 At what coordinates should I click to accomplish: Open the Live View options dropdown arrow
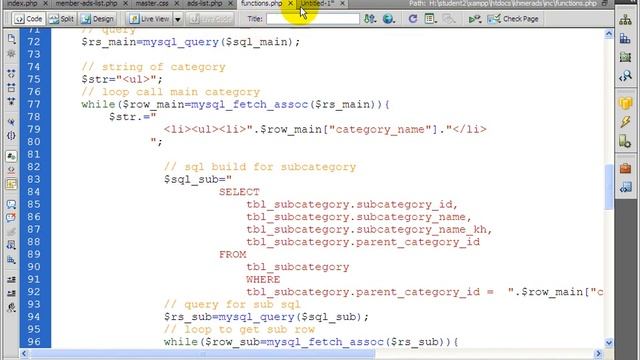pyautogui.click(x=178, y=19)
